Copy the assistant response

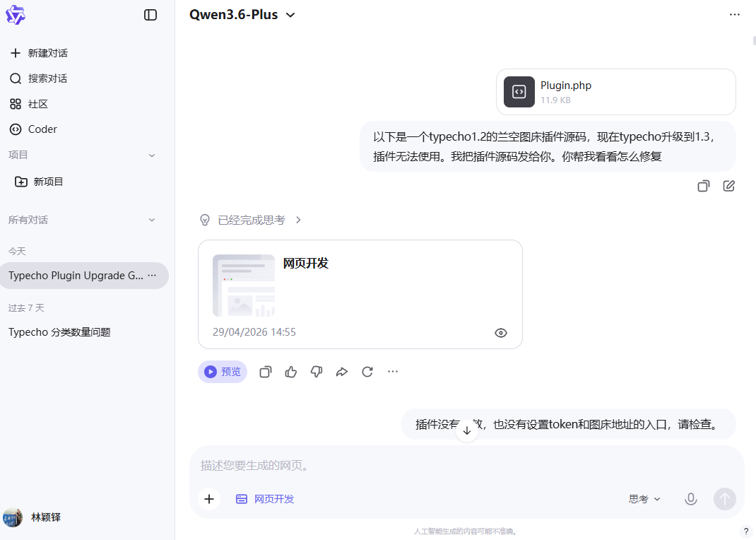click(x=266, y=372)
